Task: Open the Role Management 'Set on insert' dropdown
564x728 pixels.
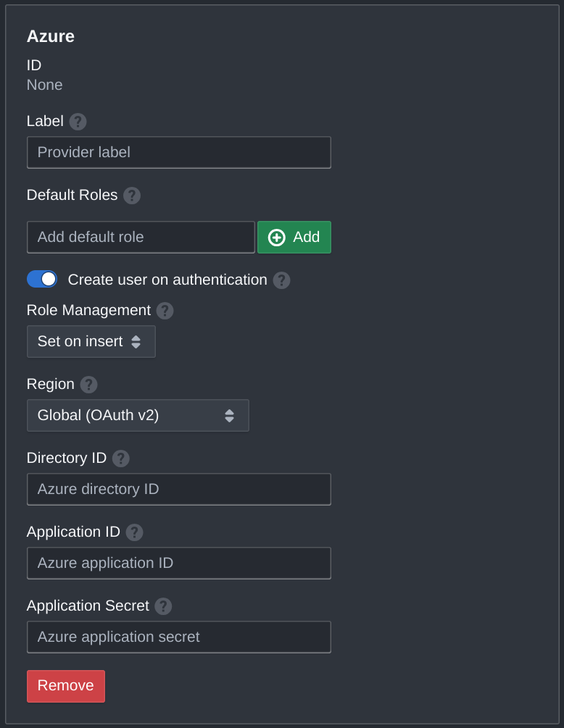Action: (x=91, y=342)
